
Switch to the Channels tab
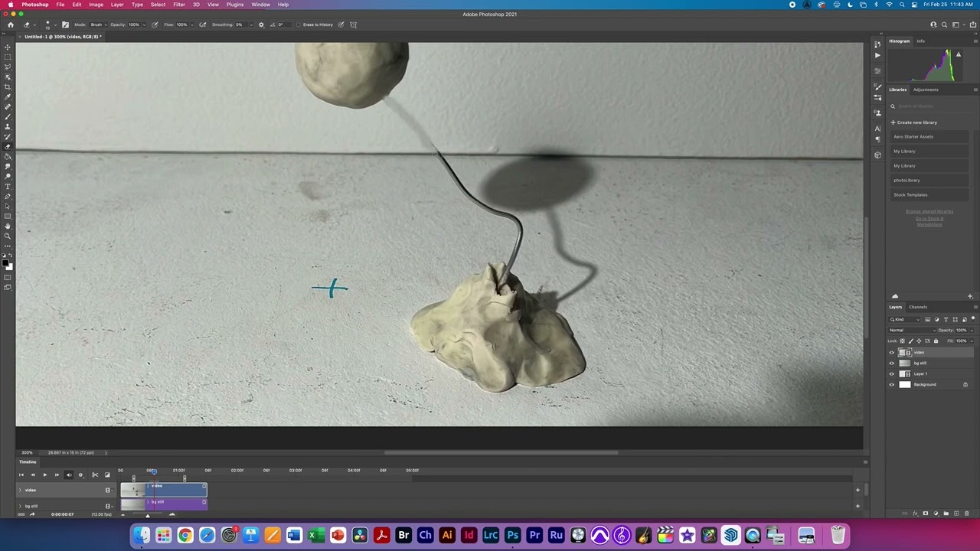click(918, 307)
